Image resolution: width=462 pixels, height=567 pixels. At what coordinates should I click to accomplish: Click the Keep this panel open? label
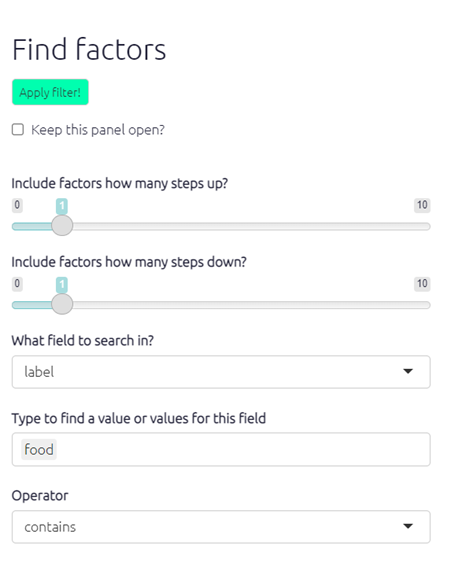point(98,130)
